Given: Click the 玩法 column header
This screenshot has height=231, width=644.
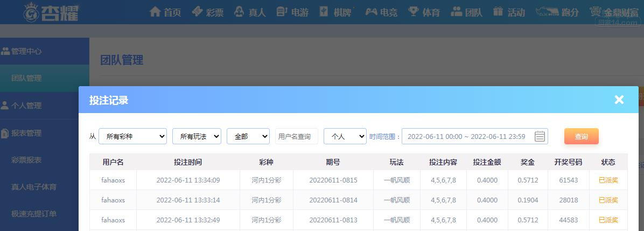Looking at the screenshot, I should (397, 162).
